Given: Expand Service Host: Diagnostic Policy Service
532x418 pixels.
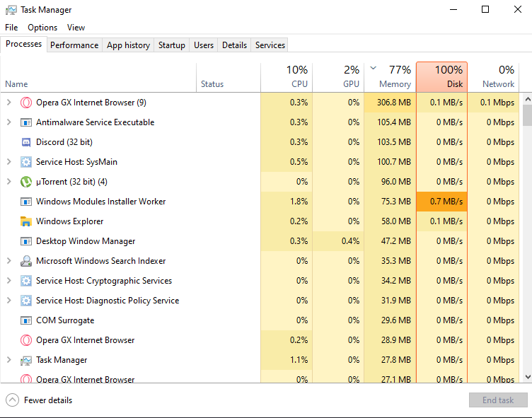Looking at the screenshot, I should click(9, 301).
